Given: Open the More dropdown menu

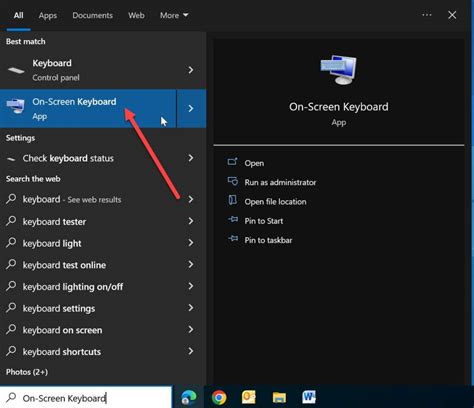Looking at the screenshot, I should pyautogui.click(x=174, y=15).
